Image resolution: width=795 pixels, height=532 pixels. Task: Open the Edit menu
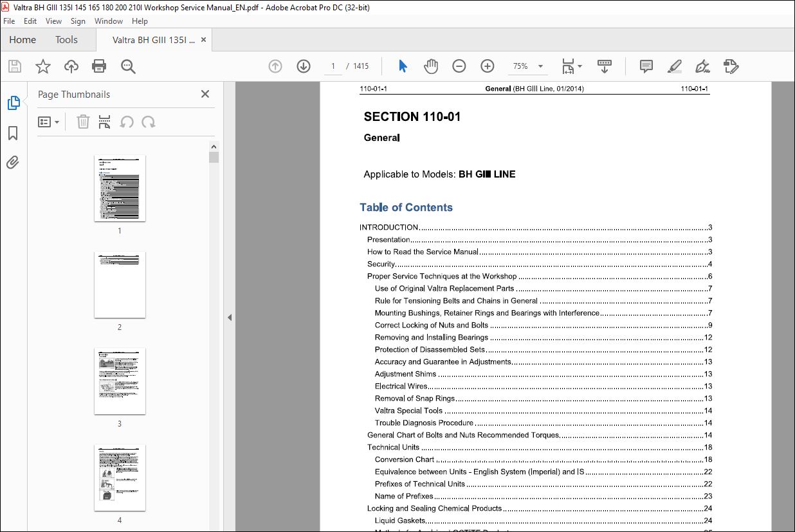tap(30, 21)
